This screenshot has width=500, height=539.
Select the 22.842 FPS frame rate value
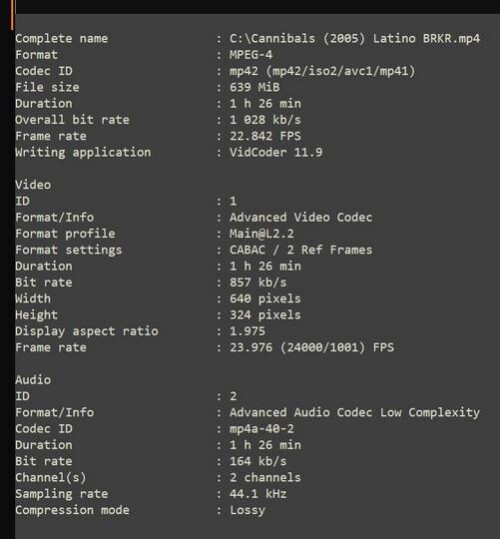265,136
